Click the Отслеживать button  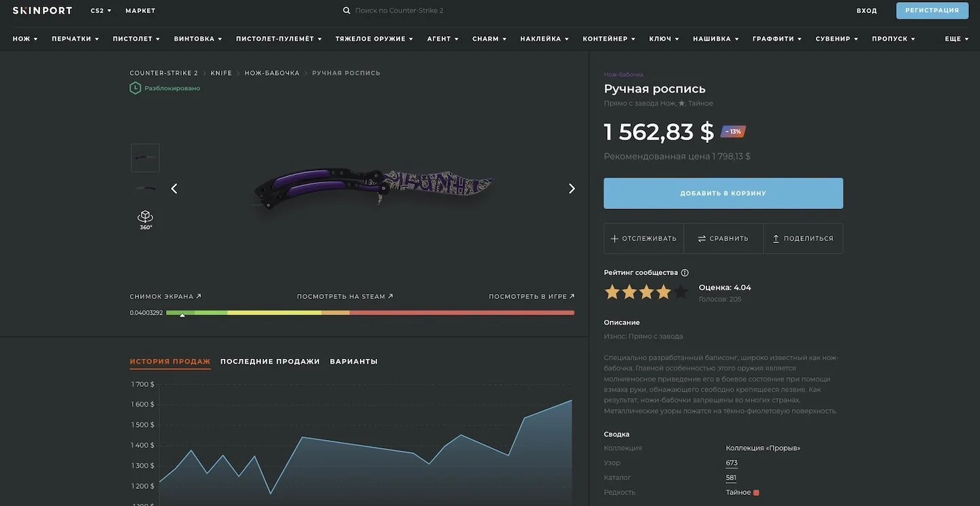644,238
